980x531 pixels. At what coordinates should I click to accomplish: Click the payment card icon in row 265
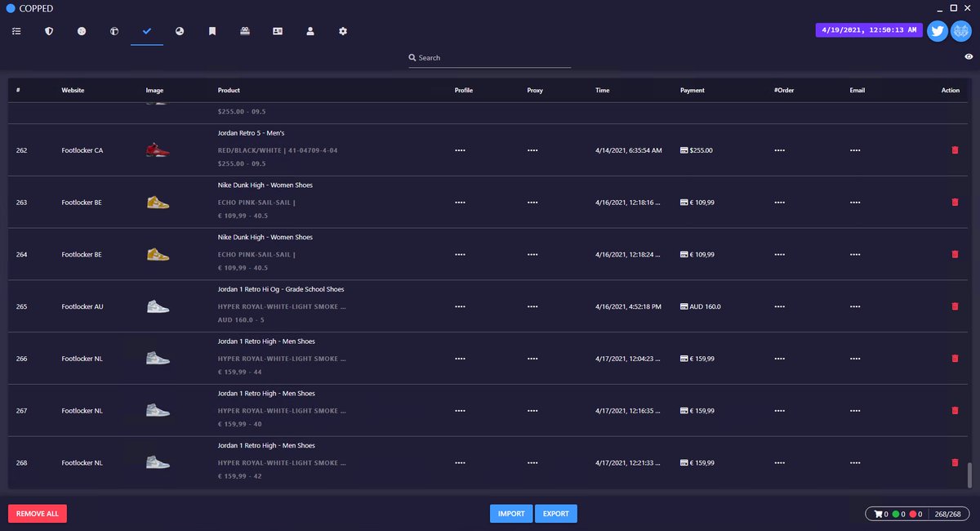click(684, 306)
